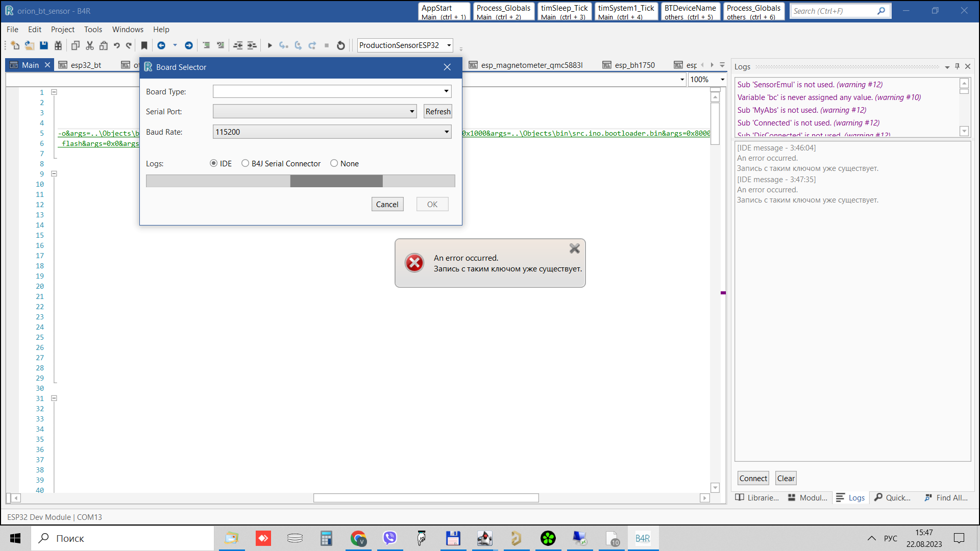Click the Block uncomment toolbar icon
Screen dimensions: 980x551
tap(220, 45)
